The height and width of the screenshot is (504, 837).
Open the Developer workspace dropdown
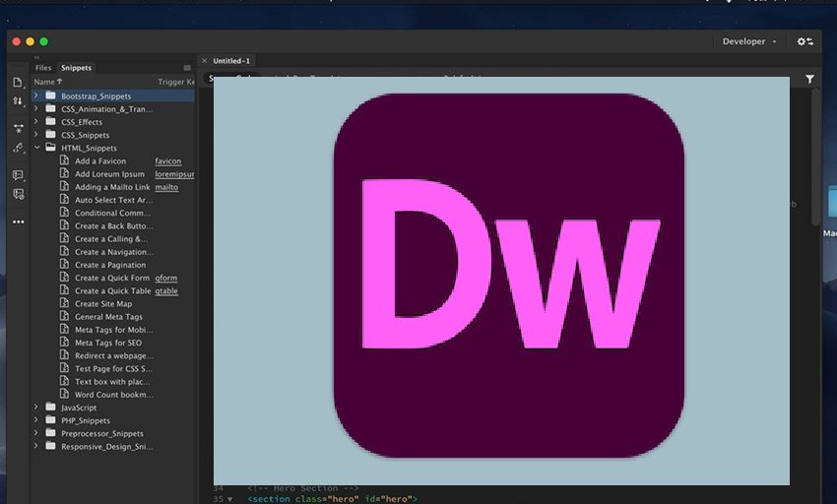click(x=749, y=41)
